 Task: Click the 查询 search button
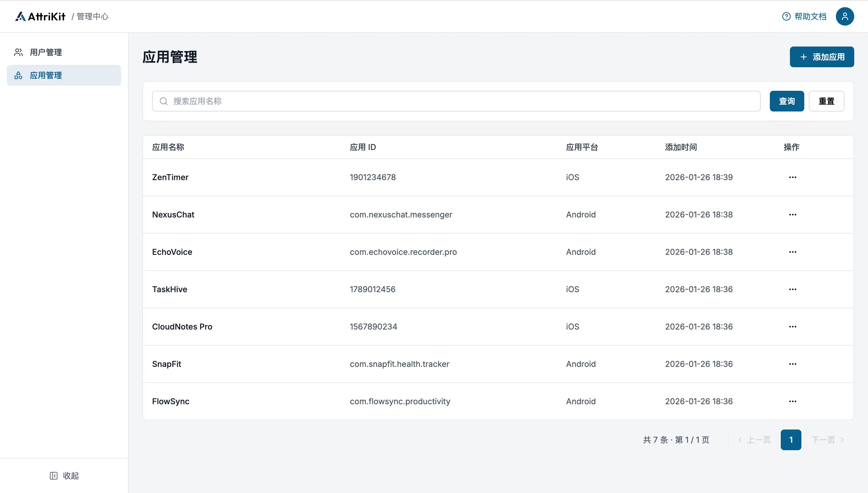(786, 101)
